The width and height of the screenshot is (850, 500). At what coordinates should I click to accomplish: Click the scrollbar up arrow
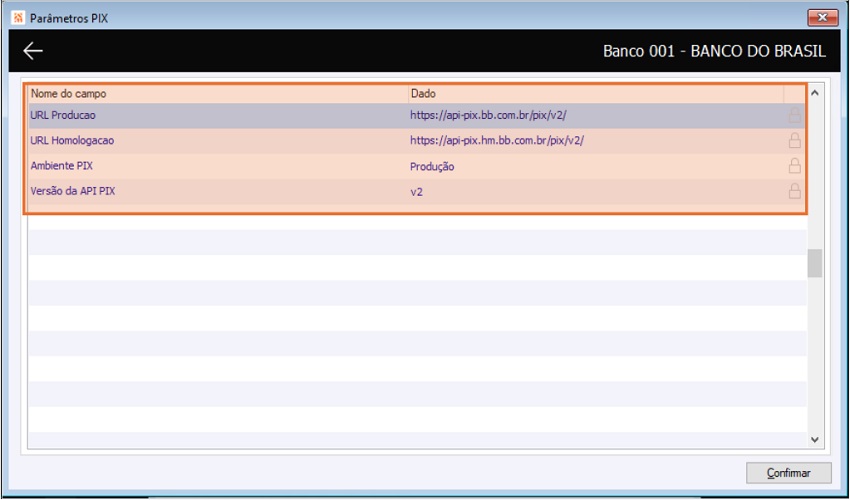coord(814,93)
